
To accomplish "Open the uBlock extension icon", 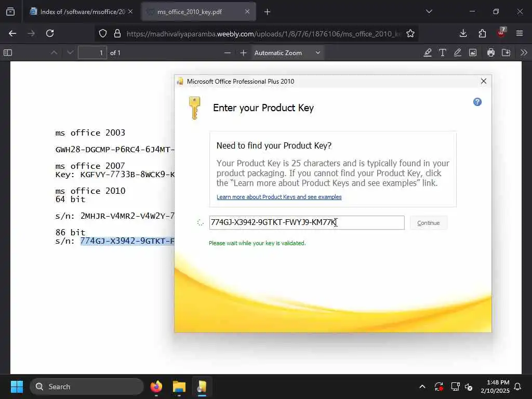I will click(501, 33).
